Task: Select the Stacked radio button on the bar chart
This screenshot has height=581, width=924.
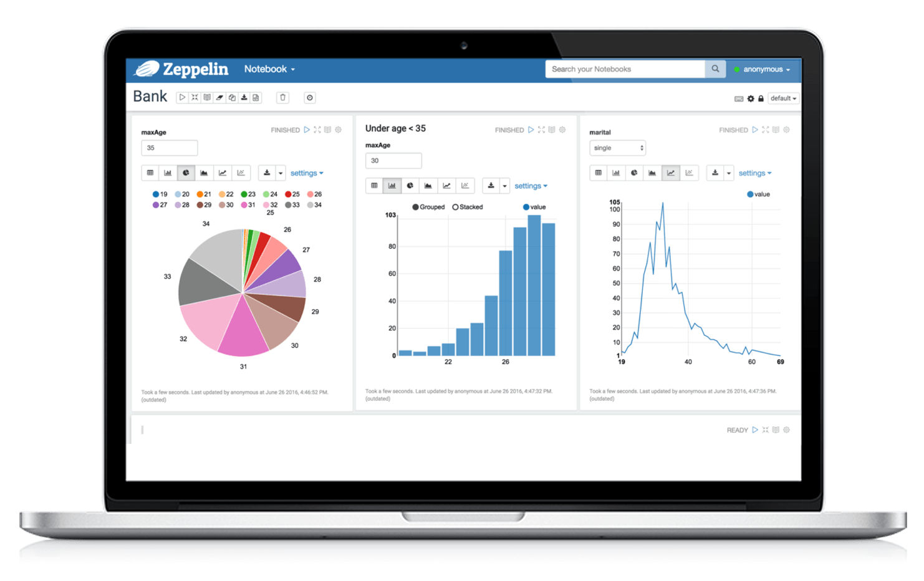Action: pyautogui.click(x=455, y=206)
